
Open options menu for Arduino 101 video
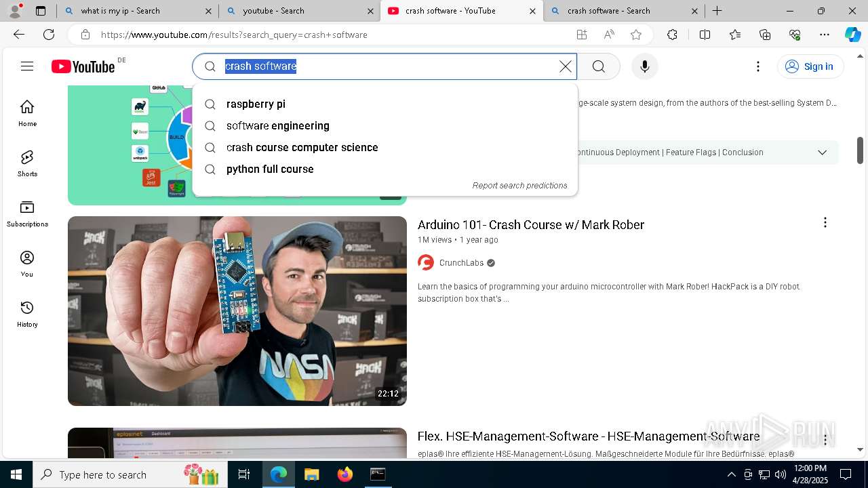[825, 223]
